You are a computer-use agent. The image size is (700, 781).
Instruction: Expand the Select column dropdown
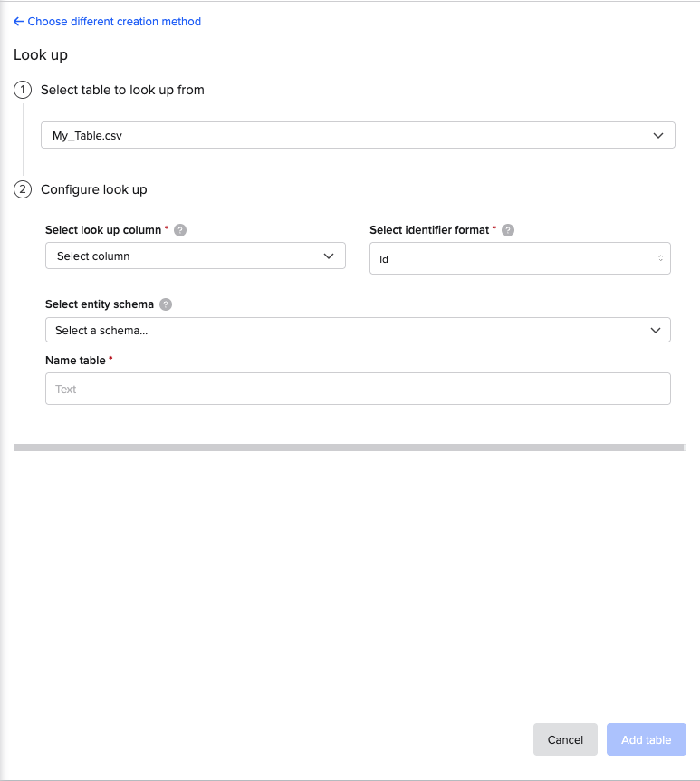pos(195,256)
